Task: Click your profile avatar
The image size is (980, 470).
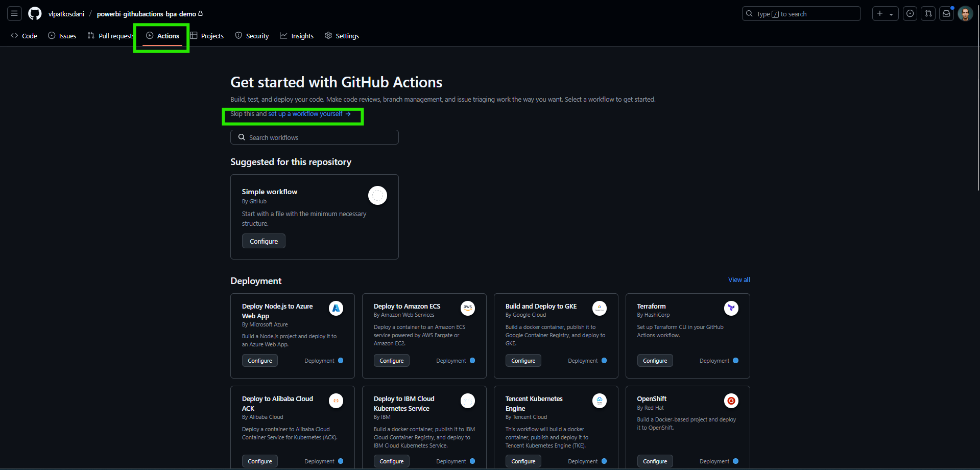Action: 965,13
